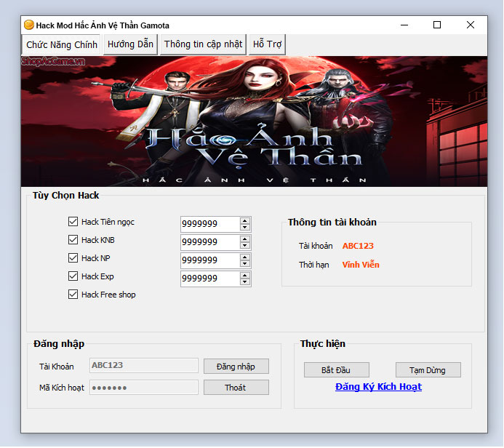Open the Đăng Ký Kích Hoạt link
The height and width of the screenshot is (448, 504).
point(379,387)
